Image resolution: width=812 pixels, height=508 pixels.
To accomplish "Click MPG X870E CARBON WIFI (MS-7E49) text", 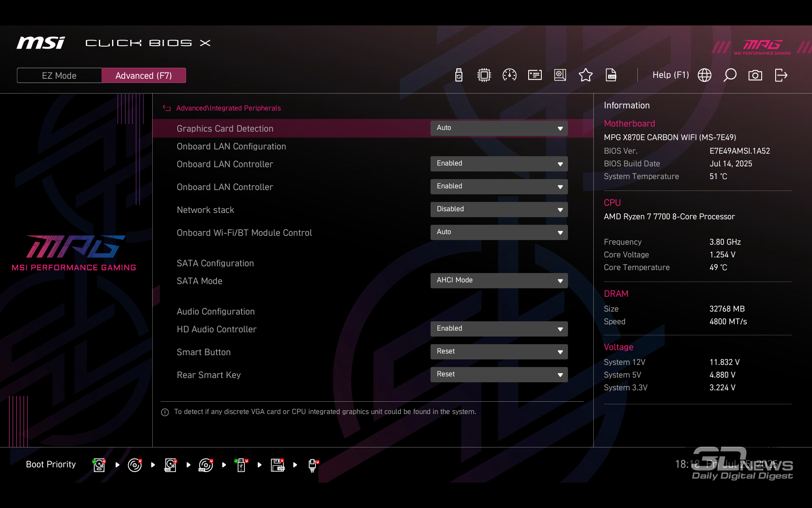I will 670,138.
